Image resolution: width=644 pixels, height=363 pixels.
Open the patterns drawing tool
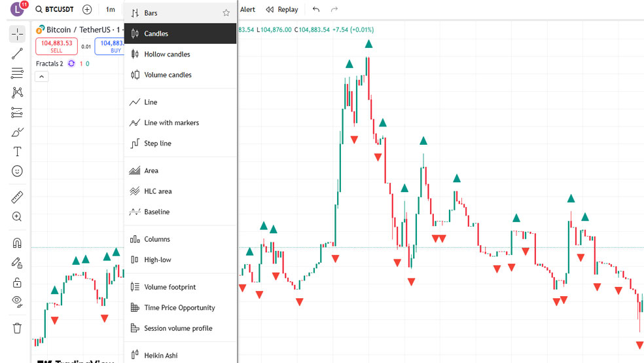[x=17, y=92]
